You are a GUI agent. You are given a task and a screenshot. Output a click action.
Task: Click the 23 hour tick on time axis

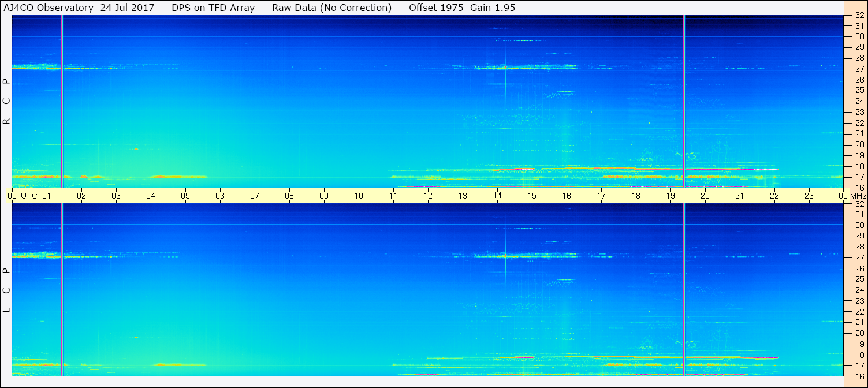[x=809, y=196]
